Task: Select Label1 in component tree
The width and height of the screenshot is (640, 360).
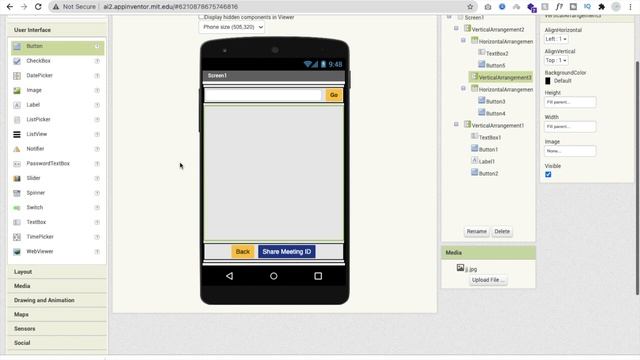Action: 487,162
